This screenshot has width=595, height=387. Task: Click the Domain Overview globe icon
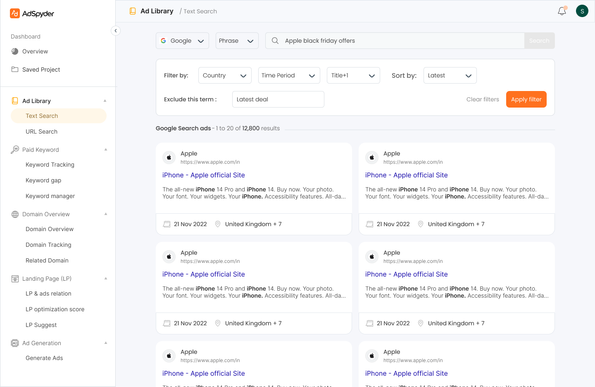coord(15,214)
